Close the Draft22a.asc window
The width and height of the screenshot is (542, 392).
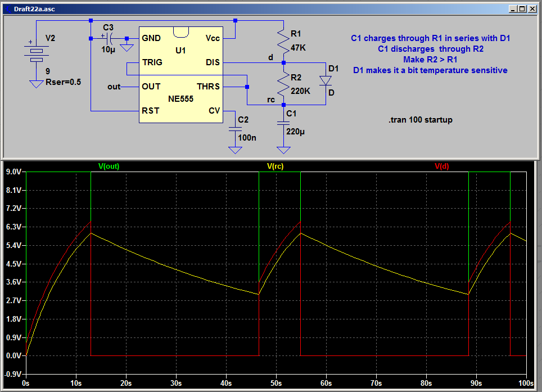pyautogui.click(x=532, y=9)
